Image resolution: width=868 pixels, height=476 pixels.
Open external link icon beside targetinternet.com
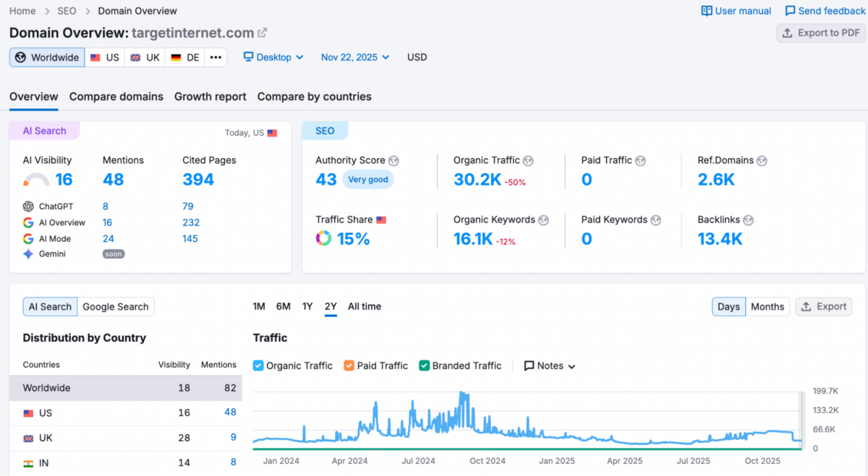263,33
